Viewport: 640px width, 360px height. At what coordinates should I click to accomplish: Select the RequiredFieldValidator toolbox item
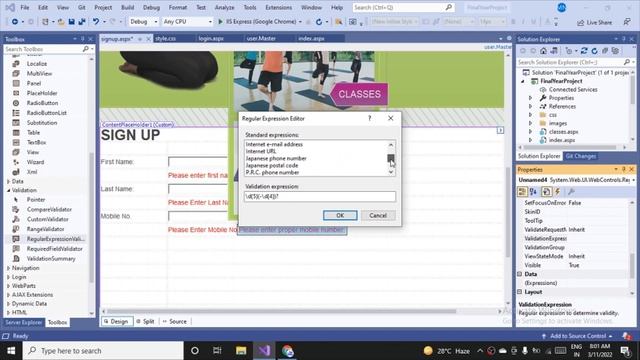(x=54, y=249)
